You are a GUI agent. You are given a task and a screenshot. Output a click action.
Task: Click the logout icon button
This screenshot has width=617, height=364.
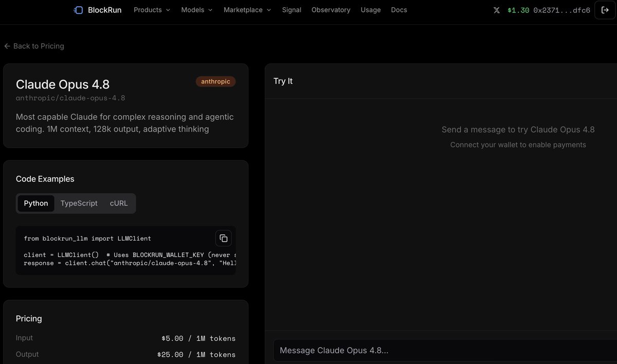[605, 10]
